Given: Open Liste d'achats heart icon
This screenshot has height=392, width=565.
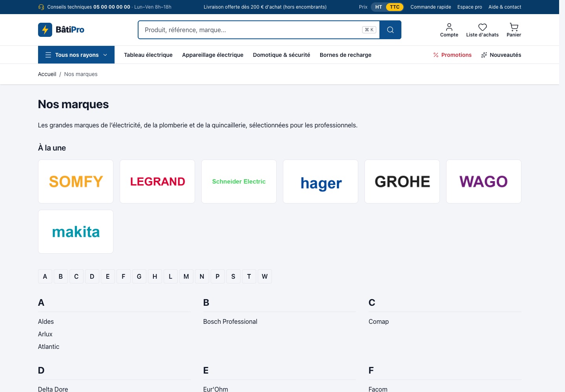Looking at the screenshot, I should click(482, 30).
